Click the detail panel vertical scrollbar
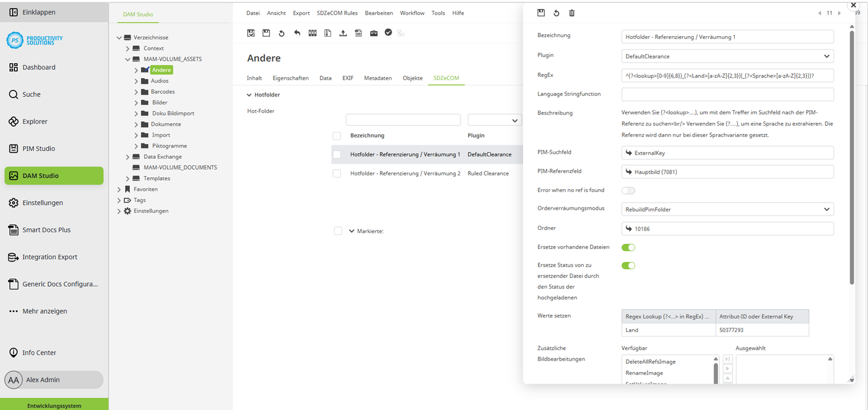 point(851,155)
